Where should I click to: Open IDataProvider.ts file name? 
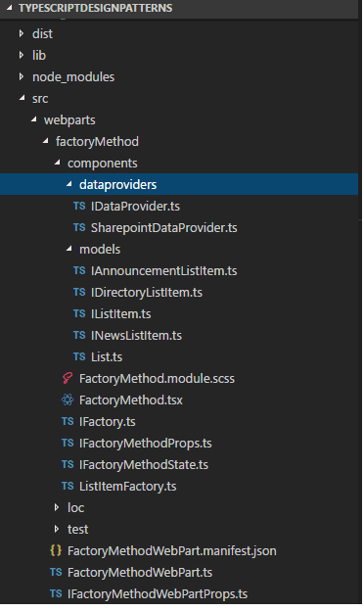coord(135,207)
